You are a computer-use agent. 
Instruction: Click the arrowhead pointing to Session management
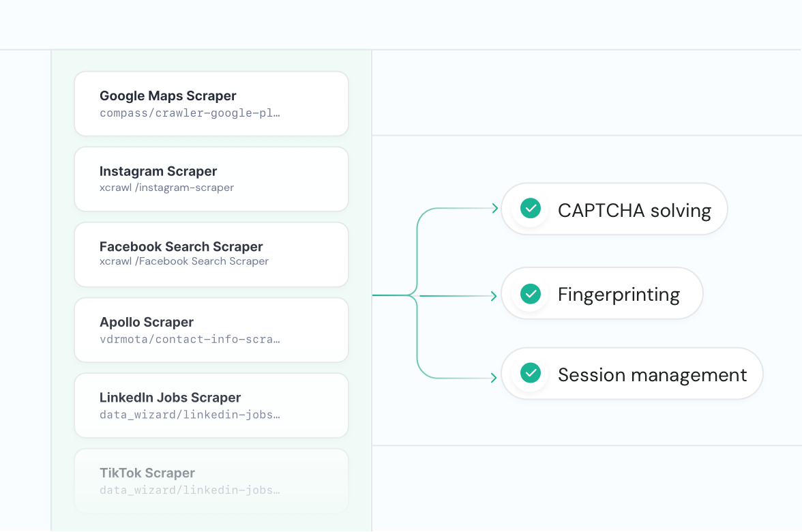click(x=494, y=378)
